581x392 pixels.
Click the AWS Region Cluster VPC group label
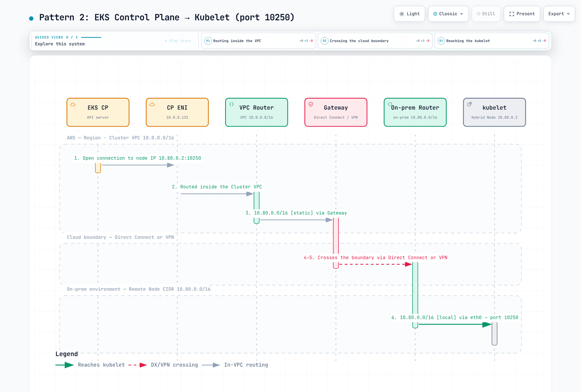pos(121,138)
